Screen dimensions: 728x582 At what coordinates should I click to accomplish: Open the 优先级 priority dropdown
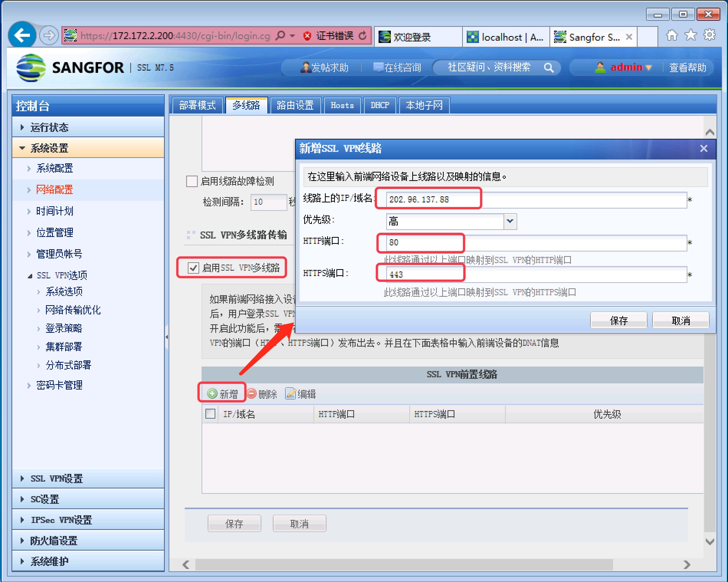(x=510, y=221)
